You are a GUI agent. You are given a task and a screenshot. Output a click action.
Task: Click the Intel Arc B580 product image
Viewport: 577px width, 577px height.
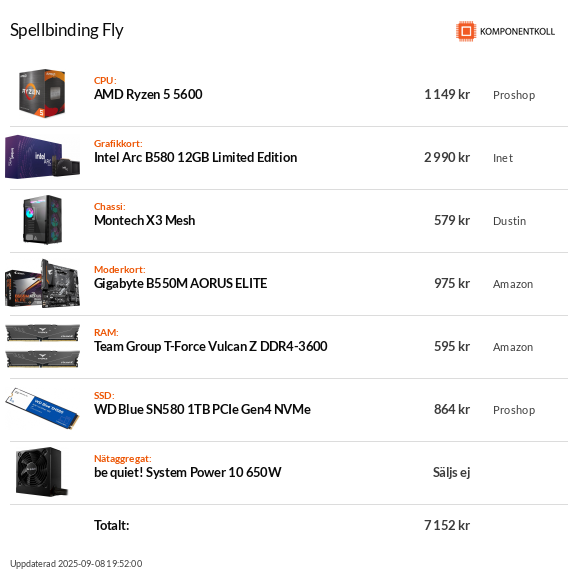pyautogui.click(x=42, y=157)
